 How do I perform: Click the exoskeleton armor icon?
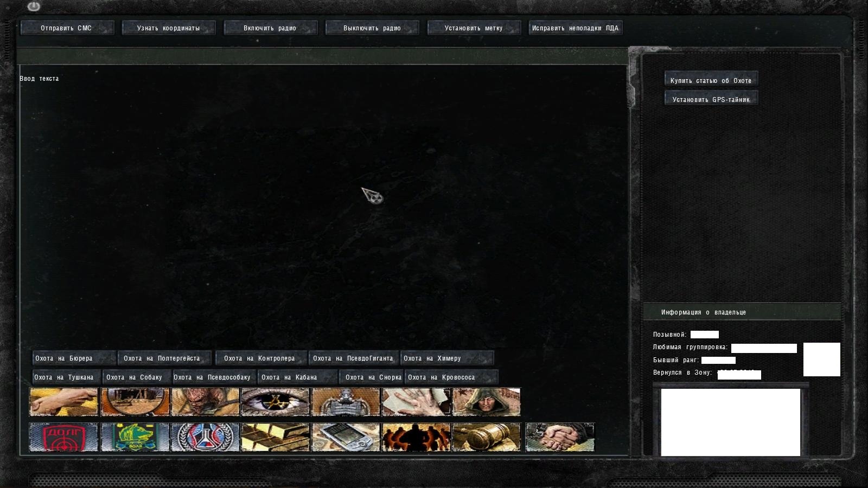(x=346, y=402)
